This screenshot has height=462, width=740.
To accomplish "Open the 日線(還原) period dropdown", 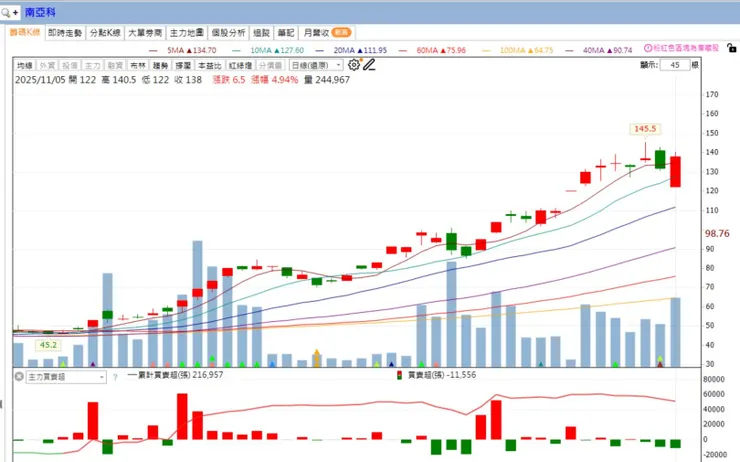I will (316, 66).
